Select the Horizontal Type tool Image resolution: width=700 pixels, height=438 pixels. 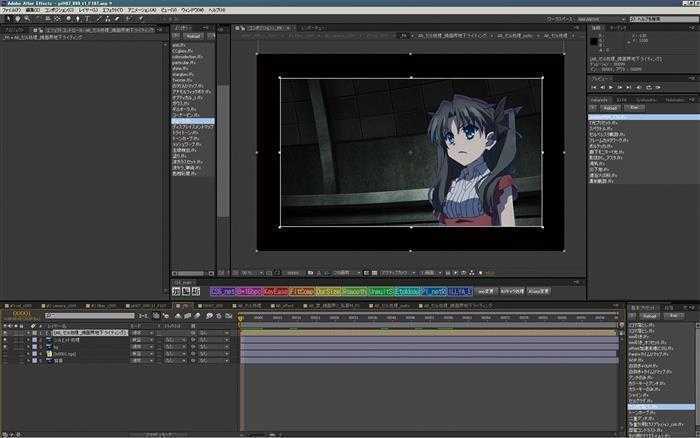pyautogui.click(x=87, y=19)
